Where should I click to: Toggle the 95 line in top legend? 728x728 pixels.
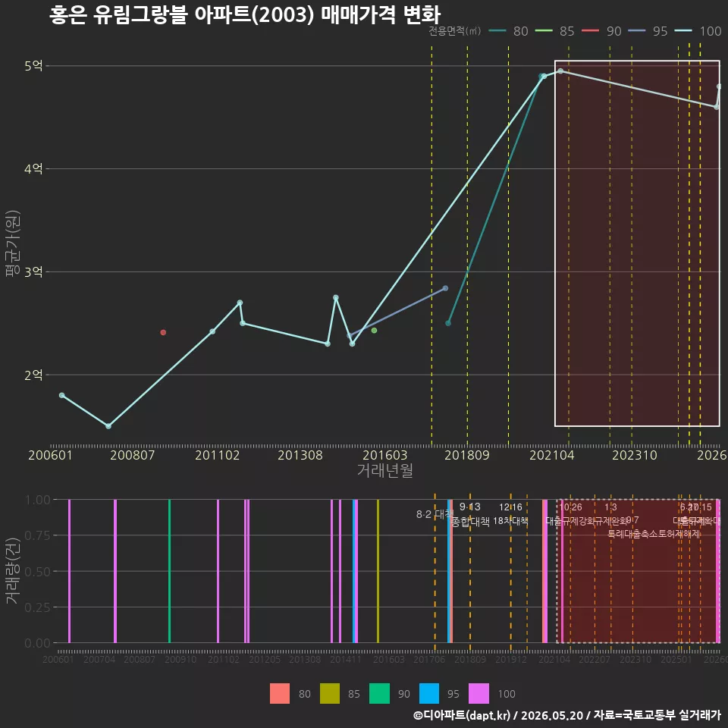coord(648,31)
